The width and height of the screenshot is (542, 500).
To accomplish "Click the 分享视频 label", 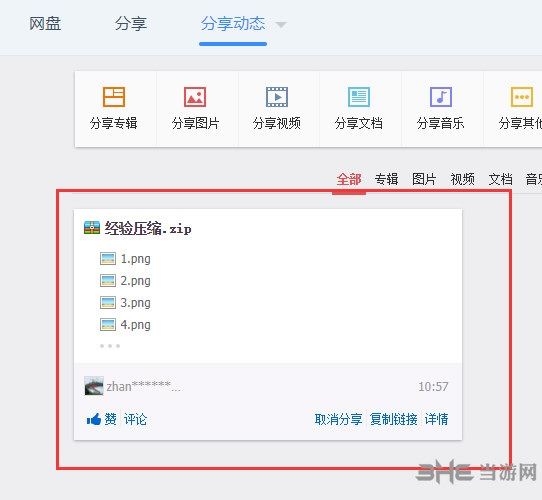I will coord(277,123).
